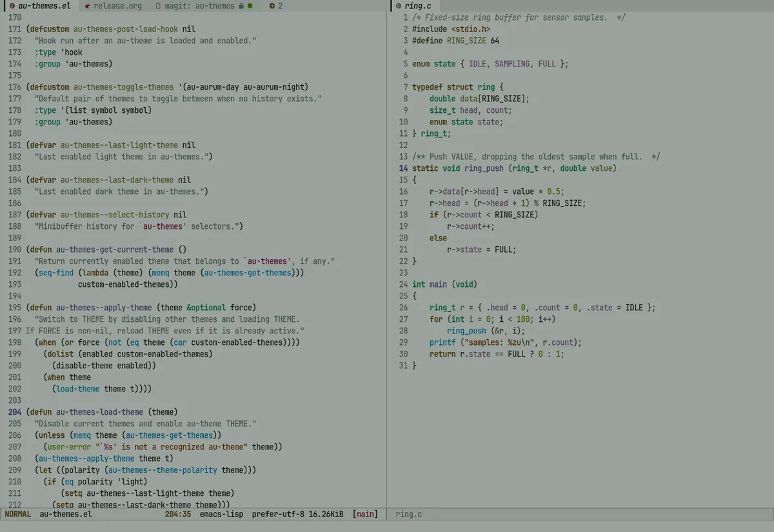Click au-themes.el buffer name in mode line

point(66,514)
